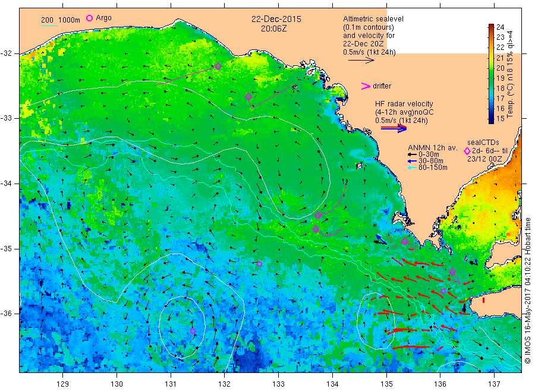This screenshot has height=392, width=535.
Task: Click the 'ANMN 12h av.' legend heading
Action: coord(433,148)
